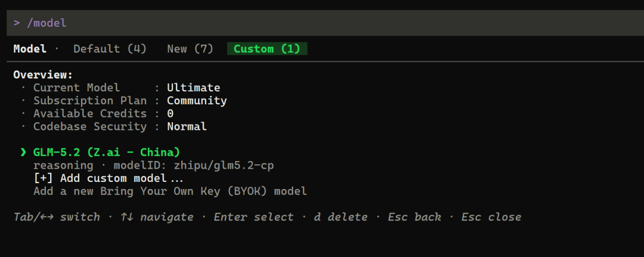
Task: Select GLM-5.2 (Z.ai – China) model
Action: coord(107,152)
